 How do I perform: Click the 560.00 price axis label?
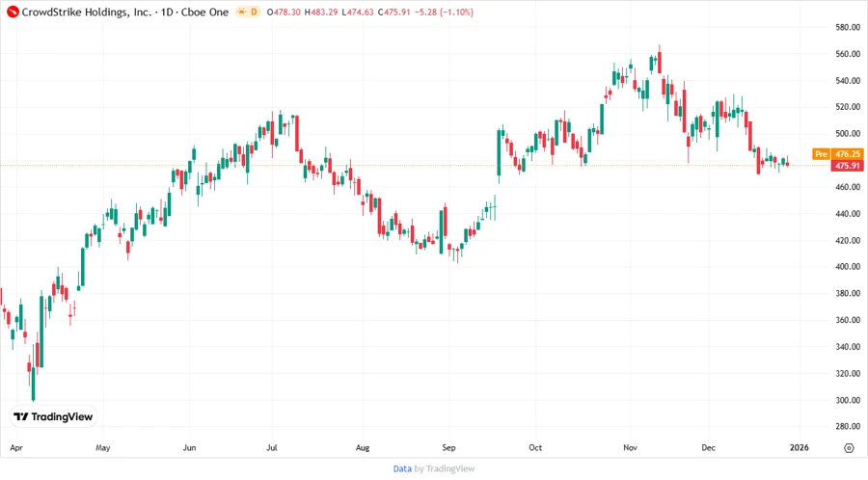(x=848, y=54)
